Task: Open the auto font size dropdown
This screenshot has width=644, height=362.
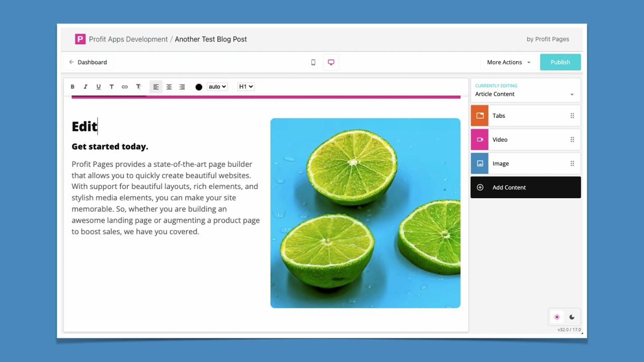Action: tap(217, 86)
